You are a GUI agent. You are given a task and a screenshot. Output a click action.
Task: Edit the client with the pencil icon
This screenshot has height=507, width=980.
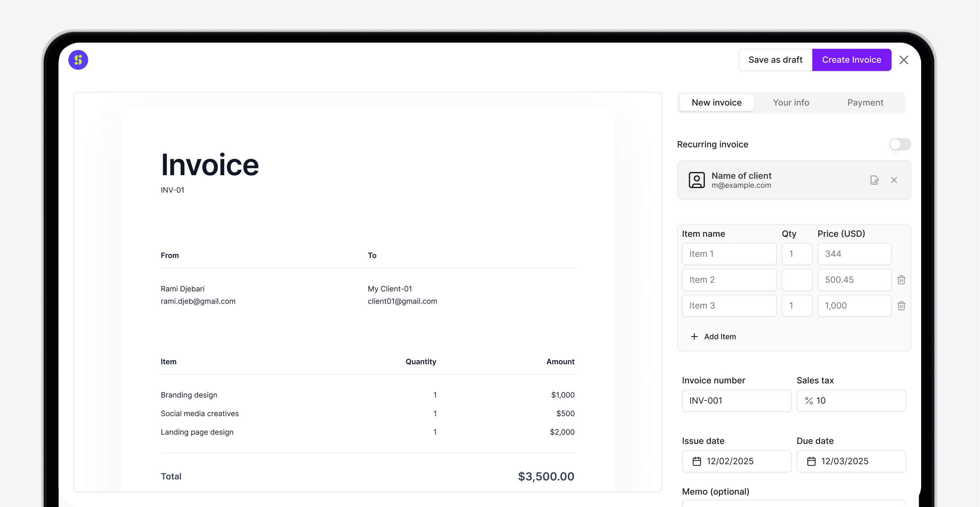874,180
